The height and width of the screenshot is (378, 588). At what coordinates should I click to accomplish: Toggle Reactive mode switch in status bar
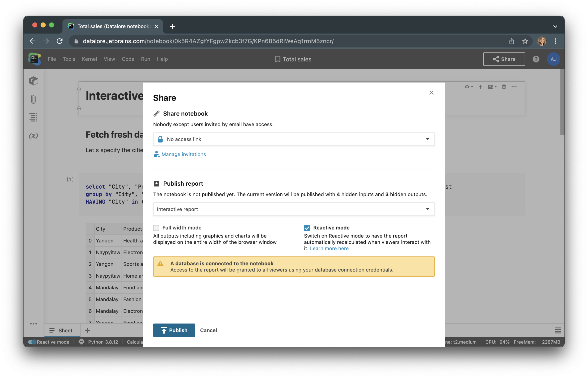(32, 342)
